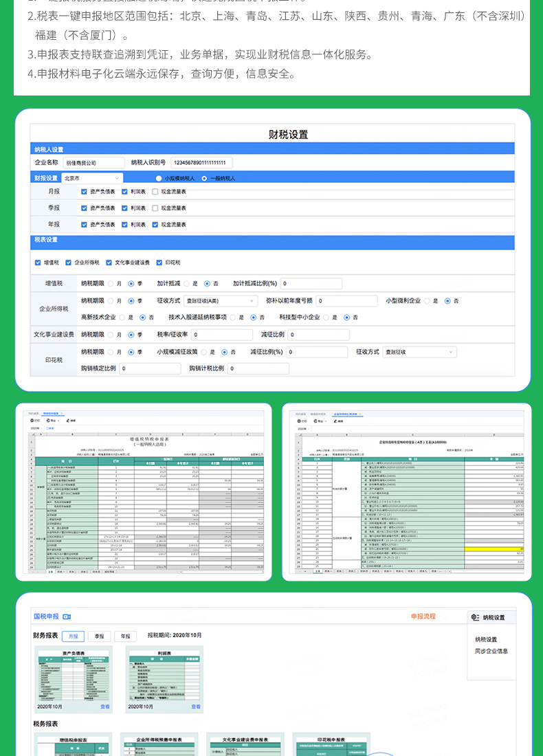Click the edit pencil icon in the VAT report toolbar
This screenshot has height=756, width=543.
coord(67,421)
